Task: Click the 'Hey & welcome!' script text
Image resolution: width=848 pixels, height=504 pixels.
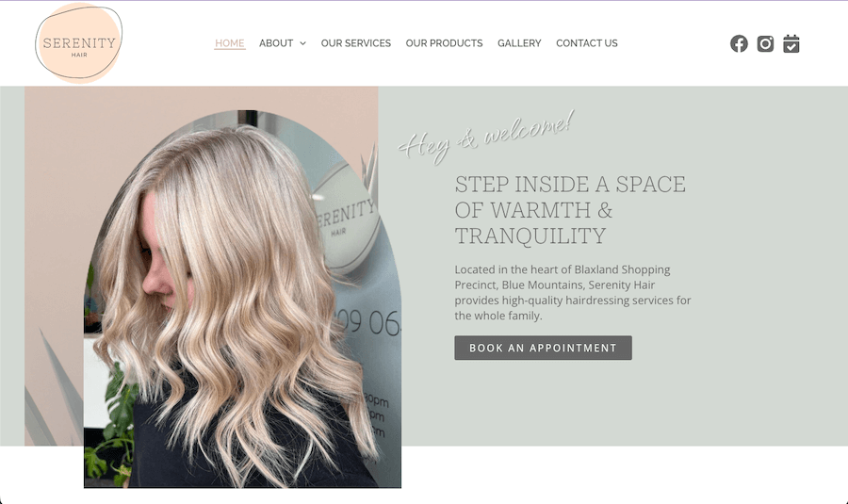Action: [x=485, y=137]
